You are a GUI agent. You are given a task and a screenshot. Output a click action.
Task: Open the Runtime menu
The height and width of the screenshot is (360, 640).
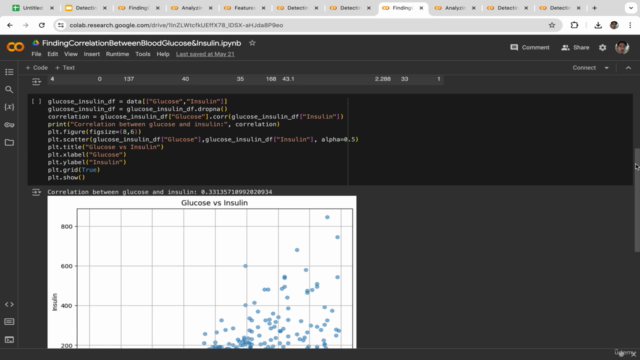(x=117, y=54)
